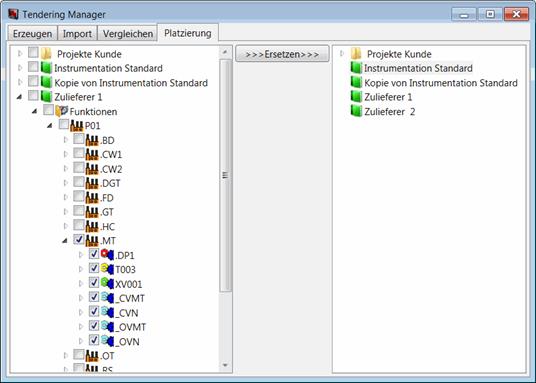Screen dimensions: 536x383
Task: Enable the left Instrumentation Standard checkbox
Action: click(x=33, y=67)
